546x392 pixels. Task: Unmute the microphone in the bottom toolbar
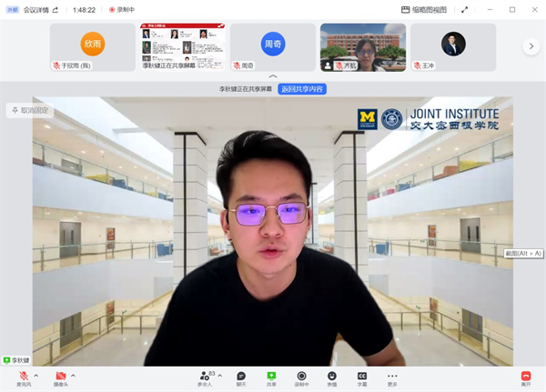click(23, 377)
